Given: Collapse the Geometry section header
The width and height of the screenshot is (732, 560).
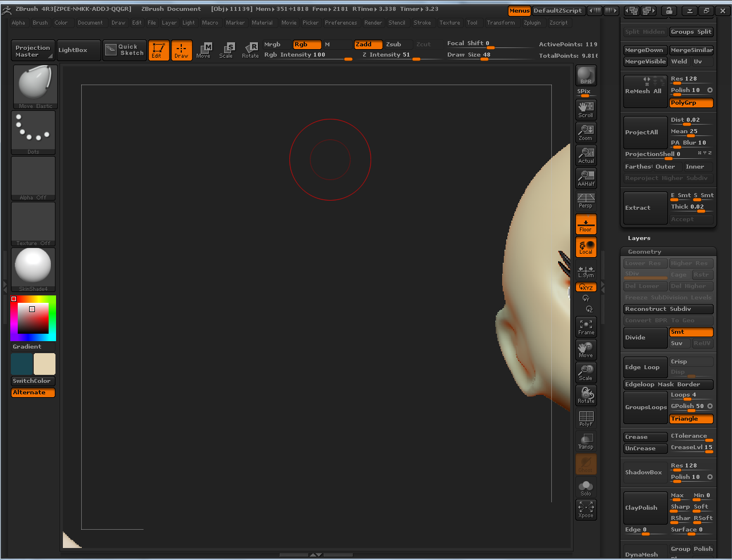Looking at the screenshot, I should click(644, 252).
